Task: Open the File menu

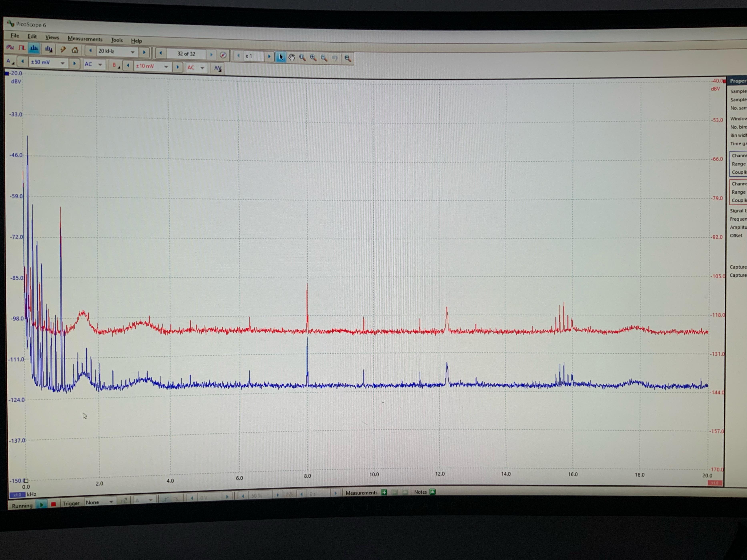Action: pyautogui.click(x=15, y=35)
